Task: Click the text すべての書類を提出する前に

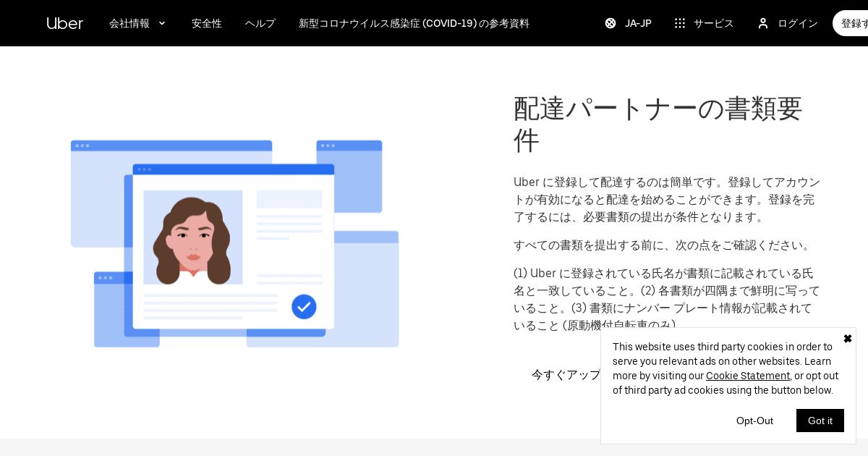Action: [663, 245]
